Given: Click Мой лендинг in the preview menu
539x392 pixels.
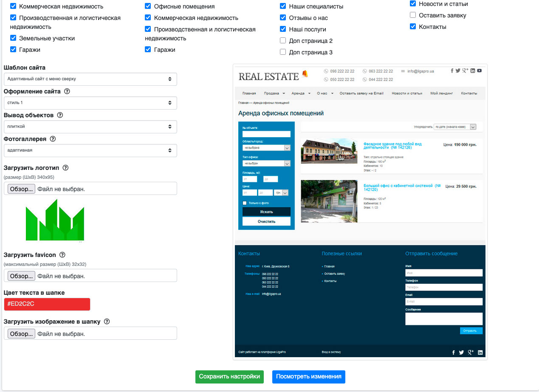Looking at the screenshot, I should [441, 93].
